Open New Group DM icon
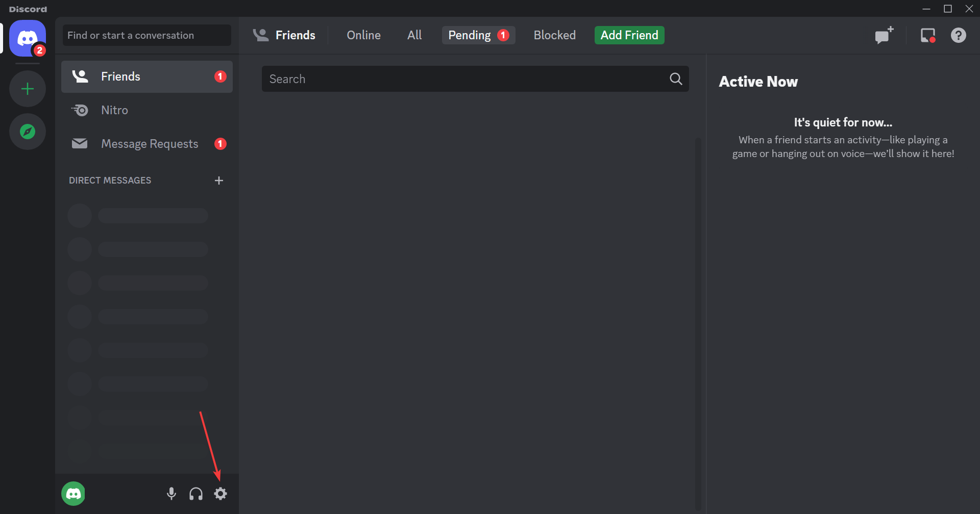This screenshot has height=514, width=980. coord(884,35)
